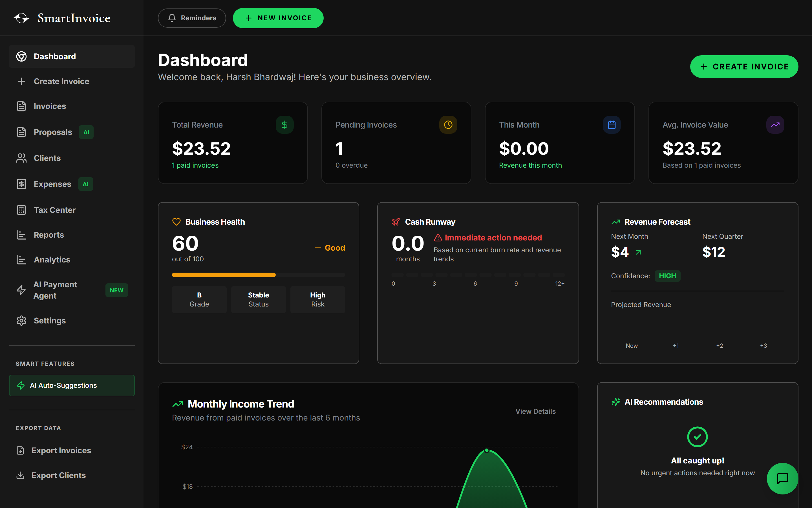The width and height of the screenshot is (812, 508).
Task: Go to Create Invoice in sidebar
Action: pos(72,81)
